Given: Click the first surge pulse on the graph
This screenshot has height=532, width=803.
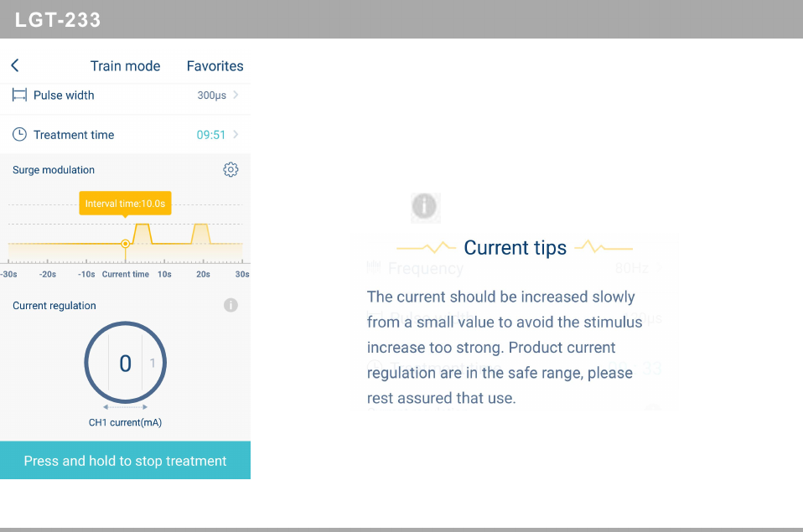Looking at the screenshot, I should click(x=142, y=234).
